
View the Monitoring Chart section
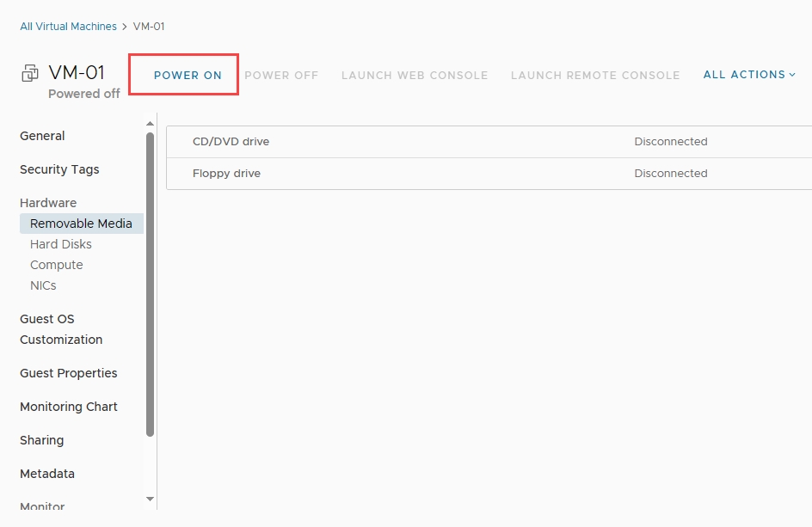(68, 407)
